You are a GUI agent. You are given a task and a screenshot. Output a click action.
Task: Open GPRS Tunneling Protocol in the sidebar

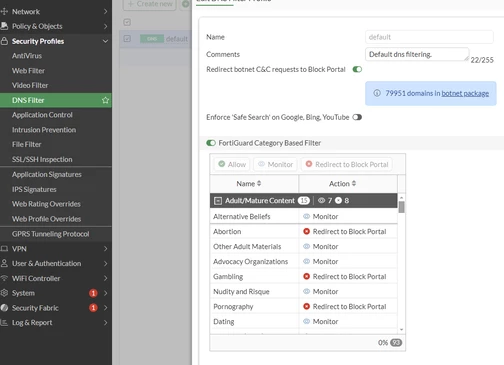pos(51,234)
